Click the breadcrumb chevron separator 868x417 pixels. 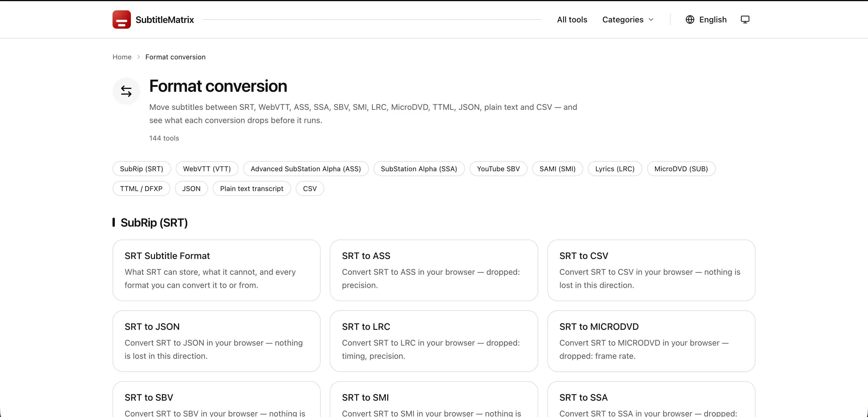[138, 57]
